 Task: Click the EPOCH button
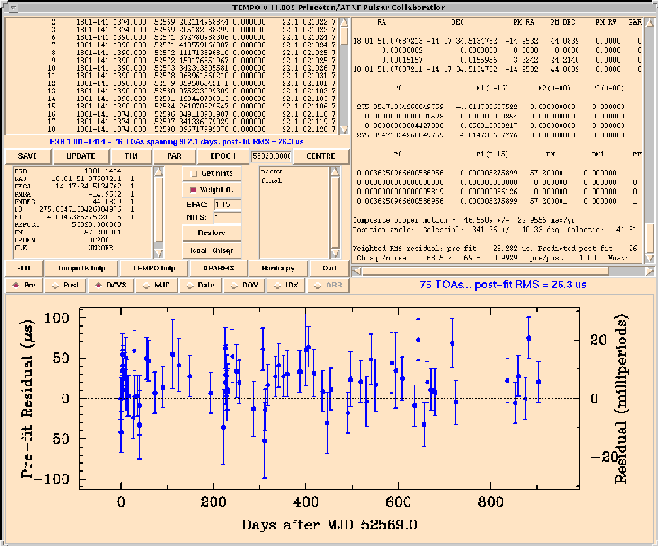tap(223, 156)
